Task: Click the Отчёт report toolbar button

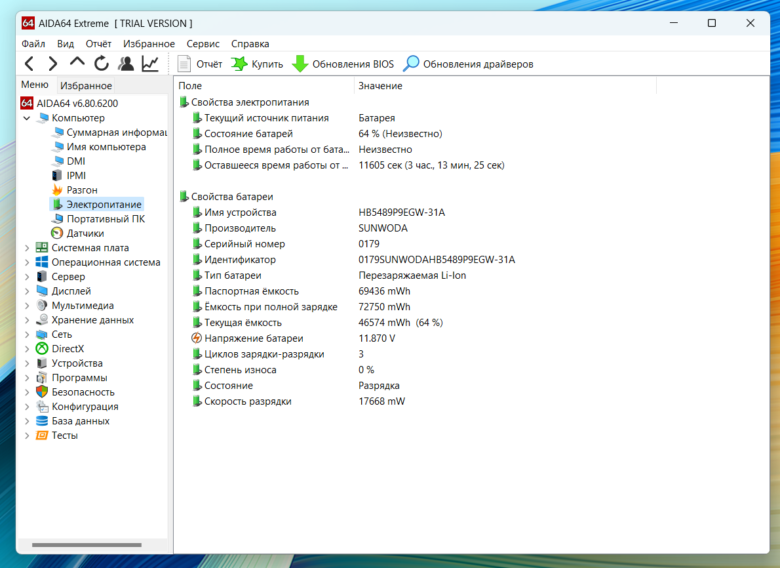Action: pos(200,64)
